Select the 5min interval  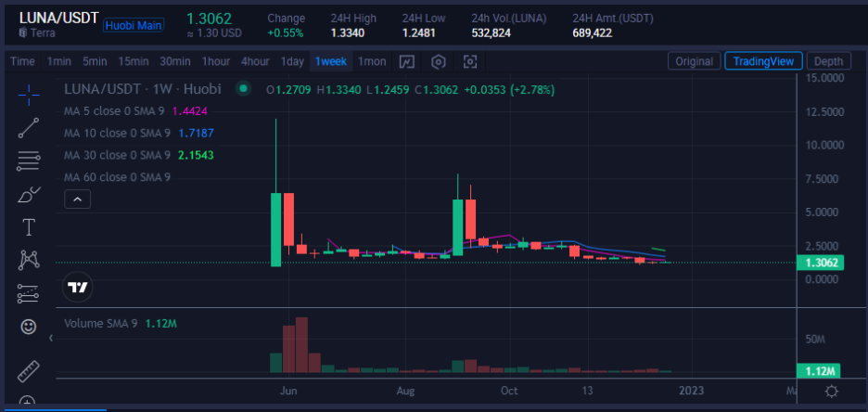(95, 61)
